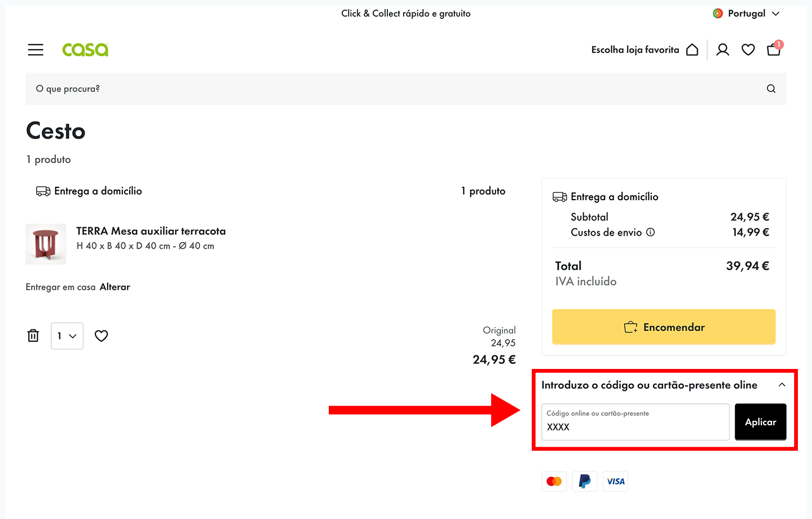
Task: Open the TERRA table product thumbnail
Action: 46,244
